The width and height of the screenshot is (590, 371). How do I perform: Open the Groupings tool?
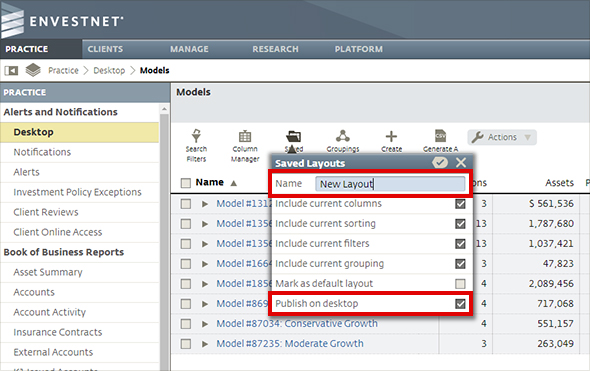343,141
